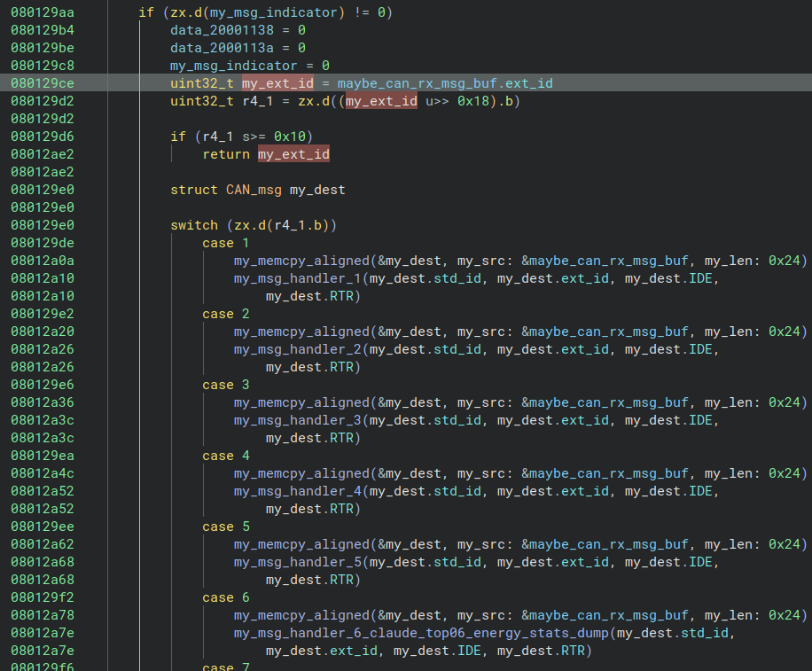Click the case 1 label
This screenshot has height=671, width=812.
click(x=226, y=243)
